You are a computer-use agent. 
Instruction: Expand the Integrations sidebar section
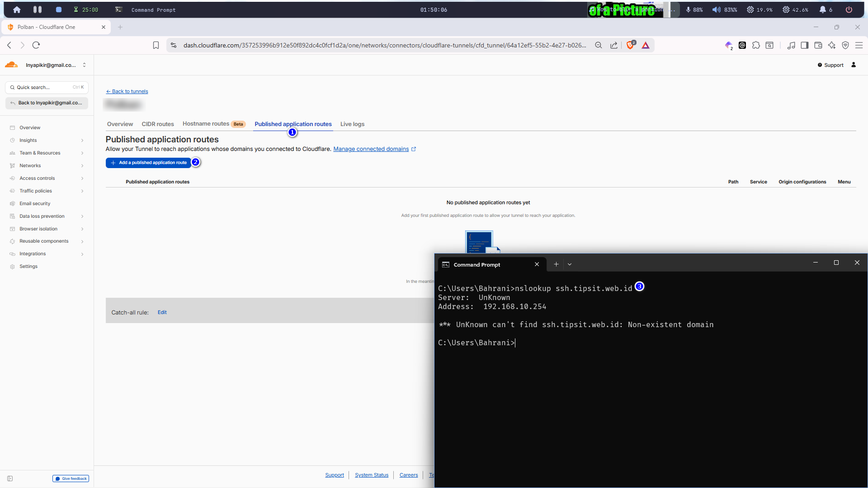point(82,254)
